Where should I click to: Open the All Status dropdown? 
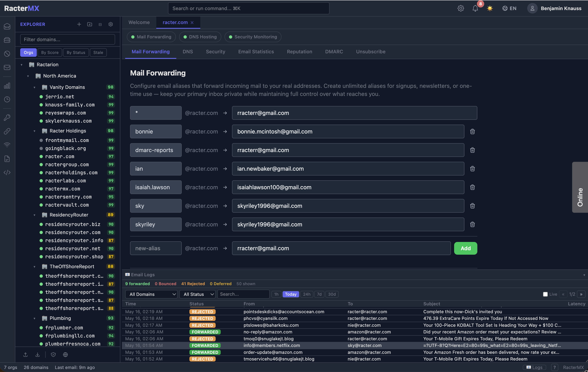(x=197, y=294)
